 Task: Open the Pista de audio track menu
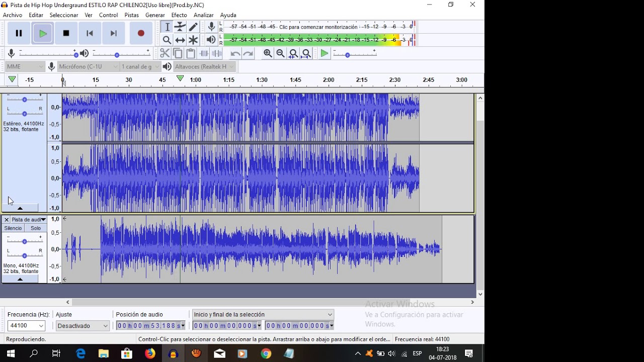click(x=29, y=220)
